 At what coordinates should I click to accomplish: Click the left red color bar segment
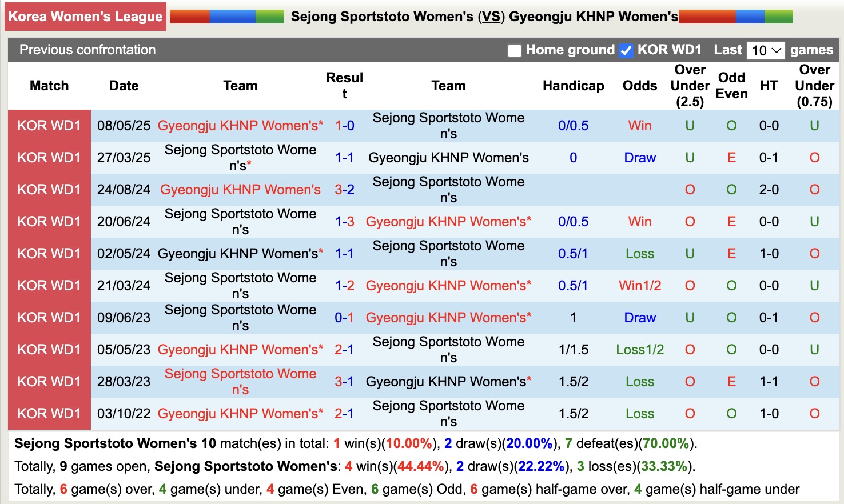tap(190, 17)
